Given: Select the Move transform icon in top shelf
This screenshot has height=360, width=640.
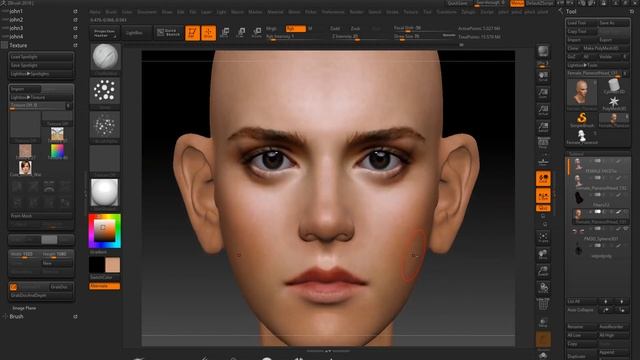Looking at the screenshot, I should [x=224, y=33].
